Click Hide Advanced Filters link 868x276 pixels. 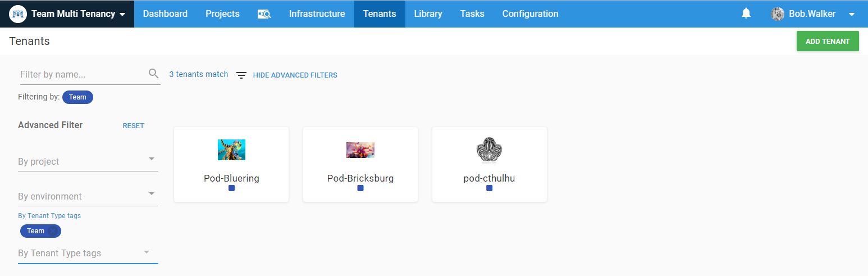pos(295,75)
